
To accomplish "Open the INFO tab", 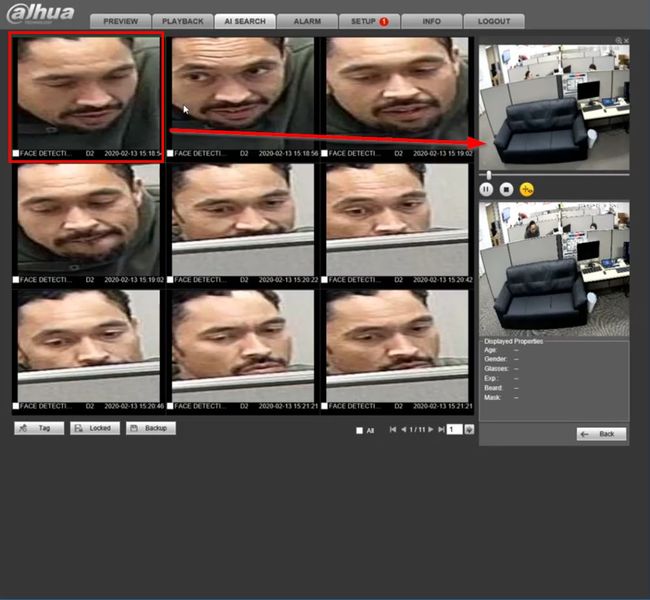I will pyautogui.click(x=432, y=21).
